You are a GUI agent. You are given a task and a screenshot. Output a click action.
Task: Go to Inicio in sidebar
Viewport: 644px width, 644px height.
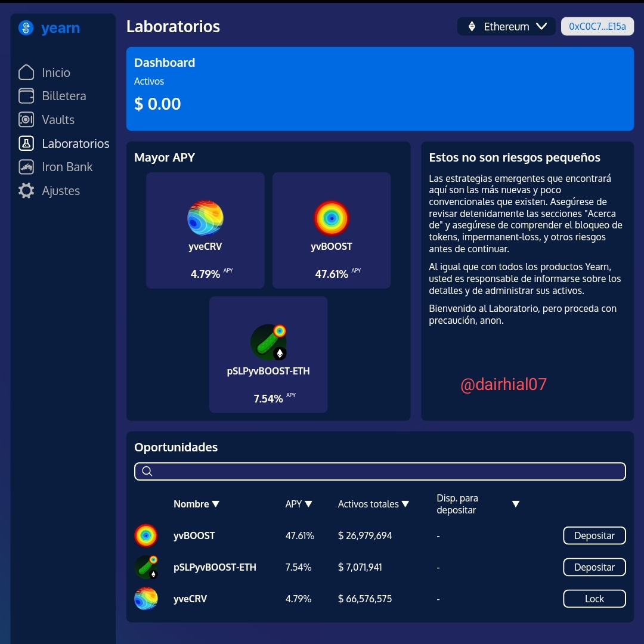tap(56, 73)
